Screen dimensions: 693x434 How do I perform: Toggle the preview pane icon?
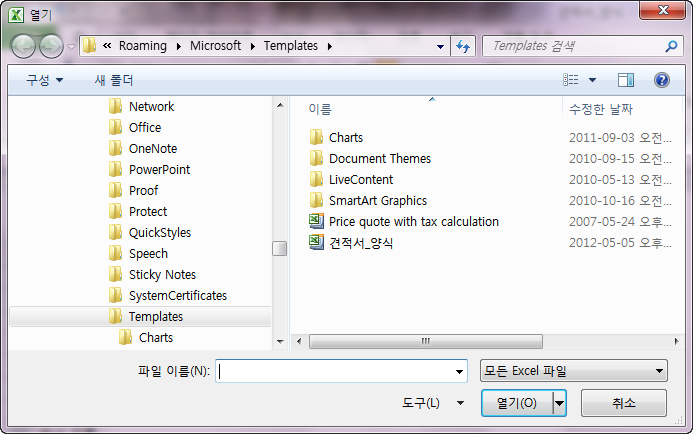(x=626, y=80)
